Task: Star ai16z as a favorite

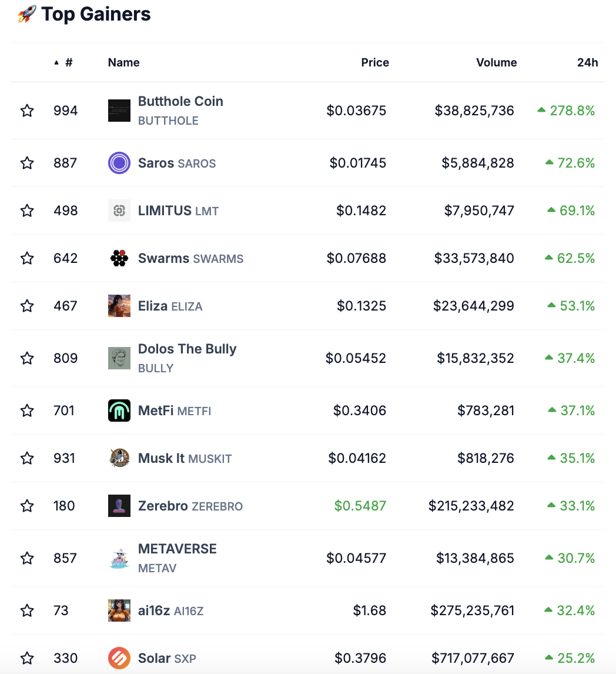Action: [x=27, y=610]
